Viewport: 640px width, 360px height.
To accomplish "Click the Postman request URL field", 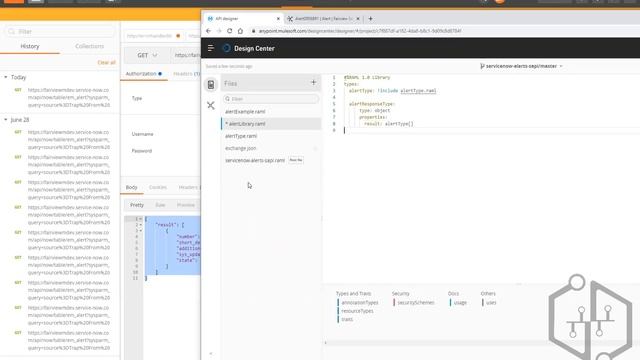I will point(187,55).
